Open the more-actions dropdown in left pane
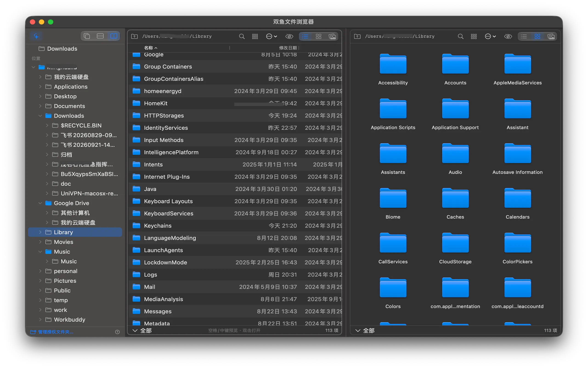The width and height of the screenshot is (588, 368). pyautogui.click(x=271, y=36)
